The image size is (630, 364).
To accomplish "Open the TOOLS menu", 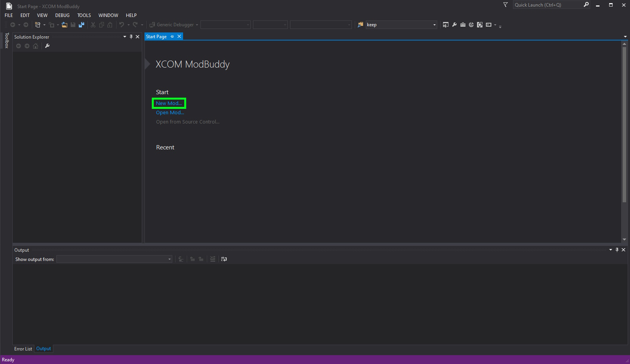I will [x=84, y=15].
